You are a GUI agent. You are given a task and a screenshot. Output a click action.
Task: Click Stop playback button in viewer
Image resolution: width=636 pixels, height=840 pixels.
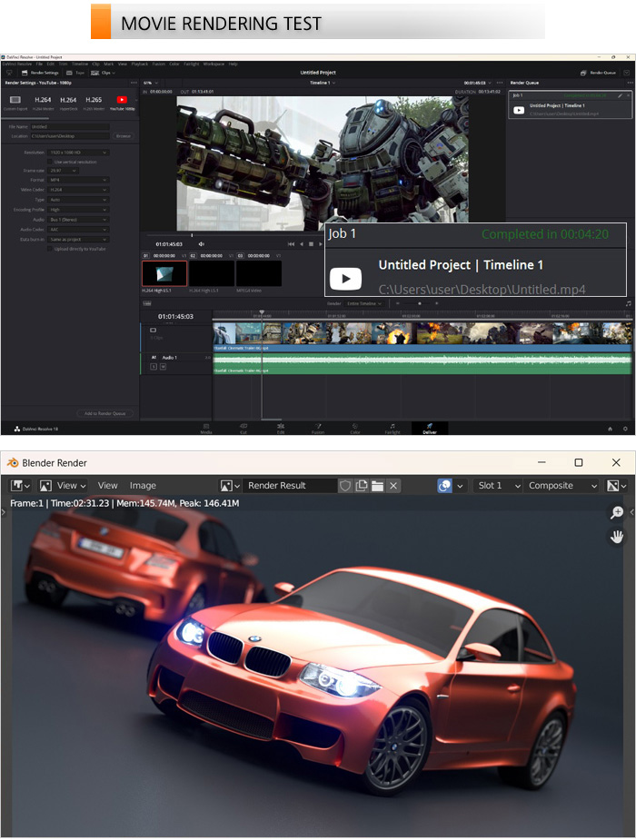(x=312, y=243)
